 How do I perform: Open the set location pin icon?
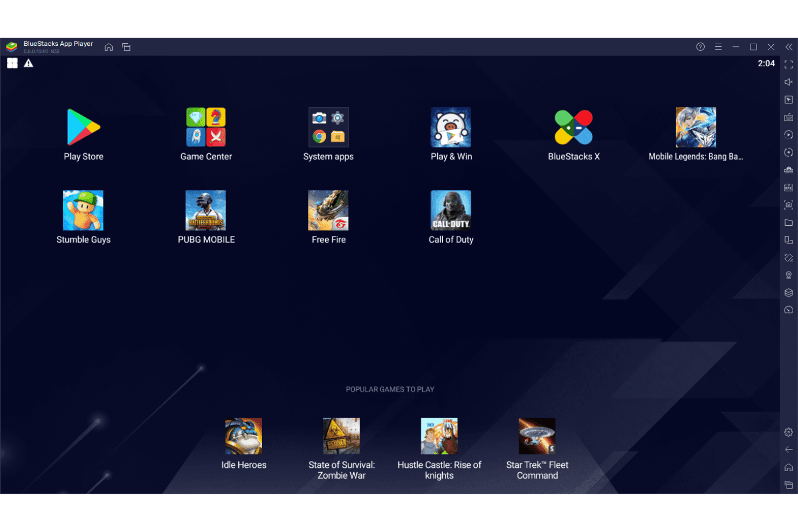click(788, 275)
